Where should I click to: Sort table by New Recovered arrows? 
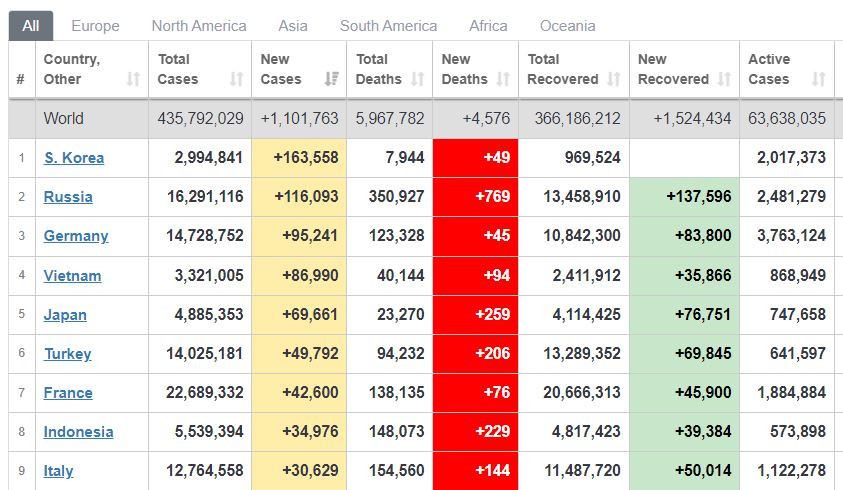click(x=725, y=79)
